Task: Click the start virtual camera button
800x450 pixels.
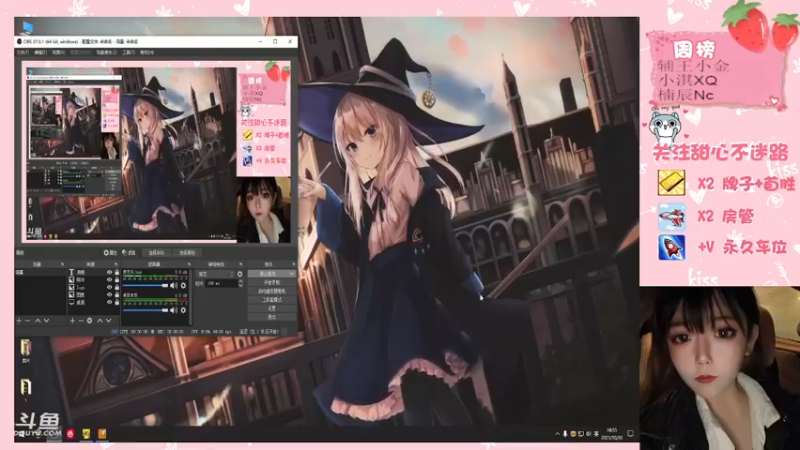Action: (271, 291)
